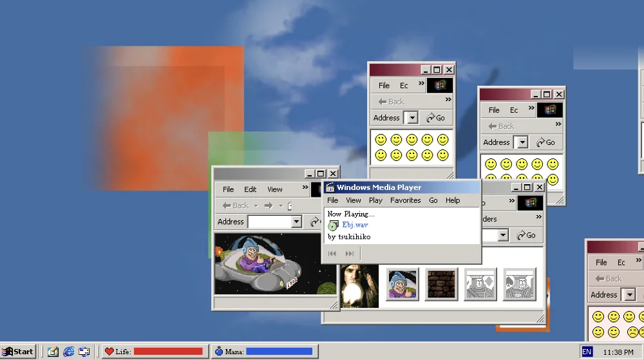Click the Ebj.wav track link
The image size is (644, 360).
(x=355, y=225)
